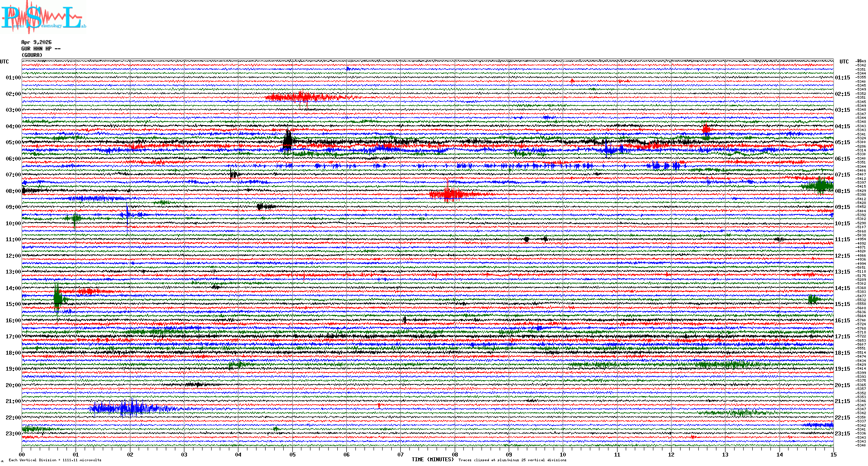This screenshot has width=868, height=466.
Task: Click the TIME (MINUTES) axis title
Action: [433, 460]
